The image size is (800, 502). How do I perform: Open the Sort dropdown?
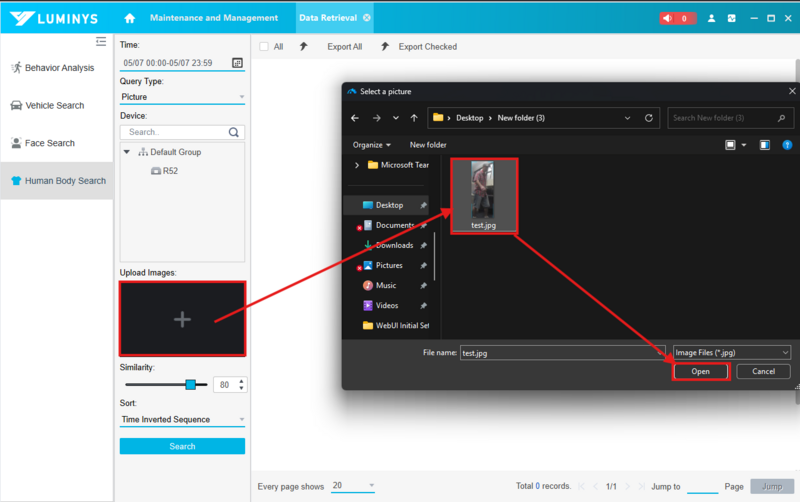pos(182,419)
